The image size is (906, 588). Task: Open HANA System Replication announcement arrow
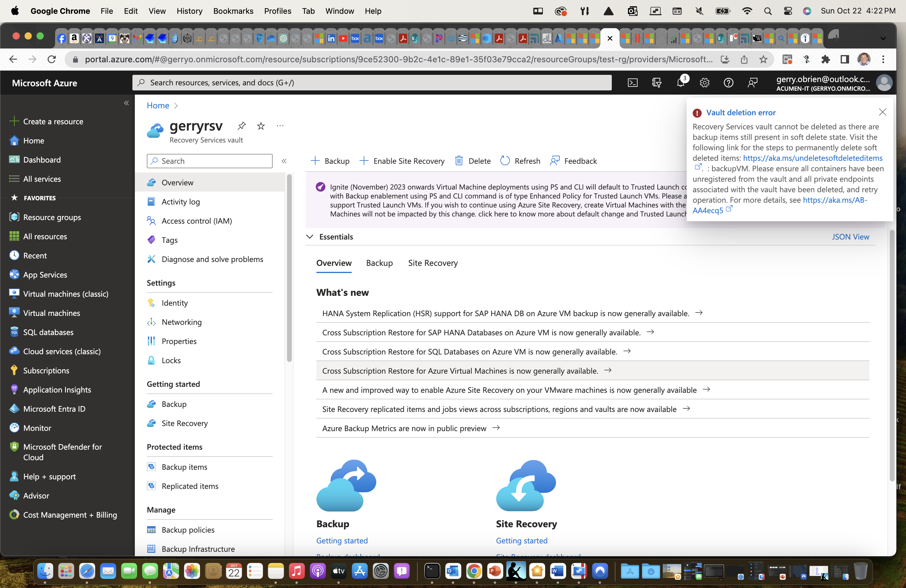699,313
